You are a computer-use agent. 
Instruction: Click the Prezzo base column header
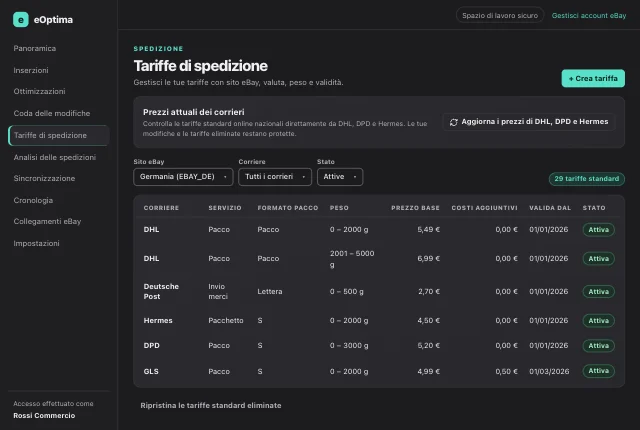[x=415, y=208]
